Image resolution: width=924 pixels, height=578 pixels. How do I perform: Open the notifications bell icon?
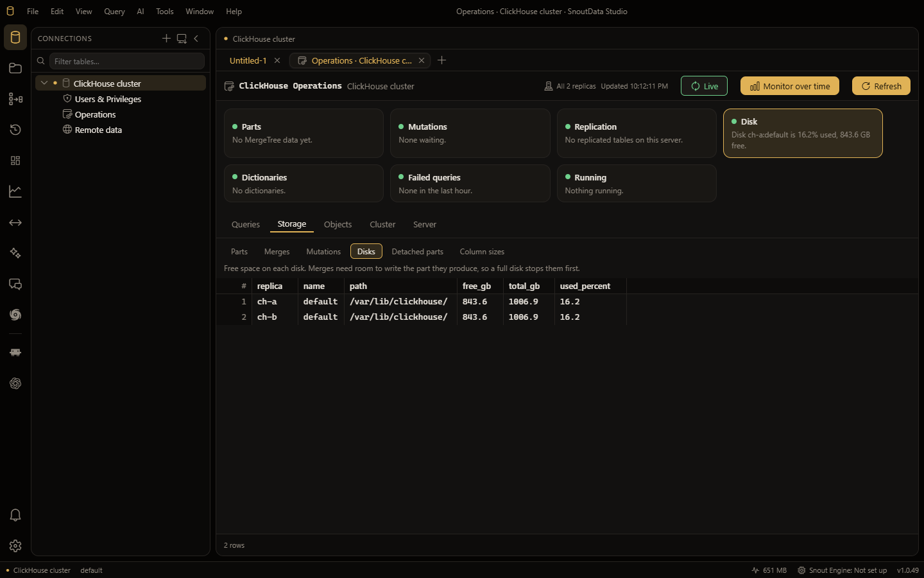15,515
